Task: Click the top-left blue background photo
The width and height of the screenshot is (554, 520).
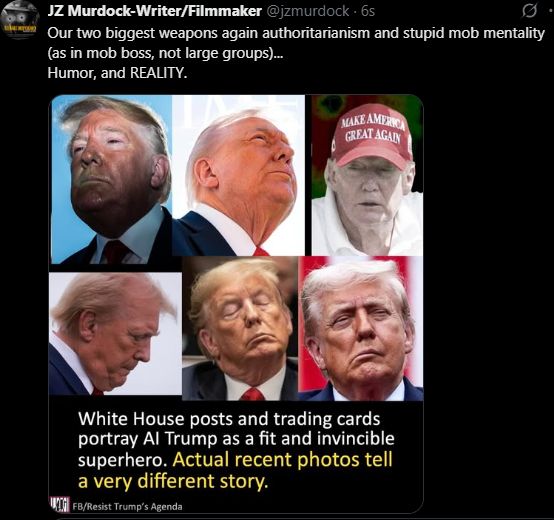Action: point(112,179)
